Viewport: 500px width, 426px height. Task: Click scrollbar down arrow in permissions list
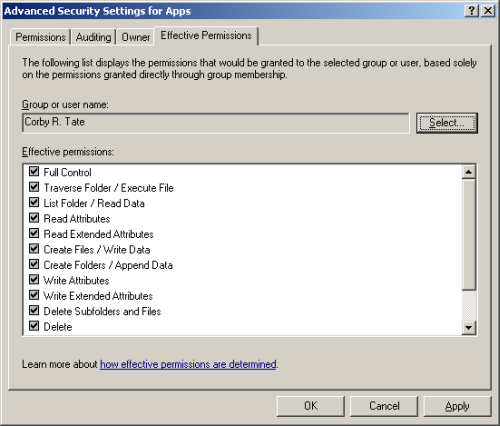469,327
